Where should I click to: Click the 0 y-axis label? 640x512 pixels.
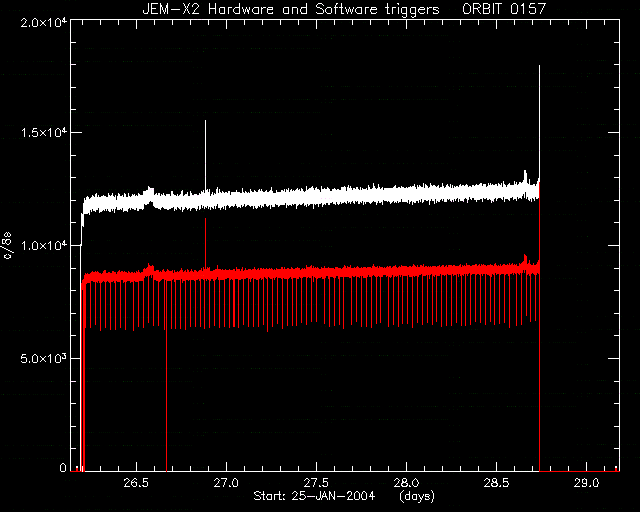[x=63, y=467]
